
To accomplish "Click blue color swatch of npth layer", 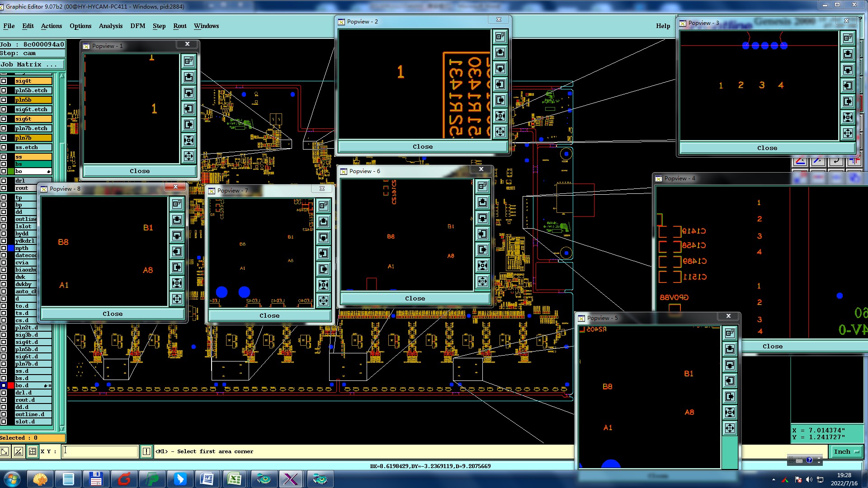I will (11, 248).
